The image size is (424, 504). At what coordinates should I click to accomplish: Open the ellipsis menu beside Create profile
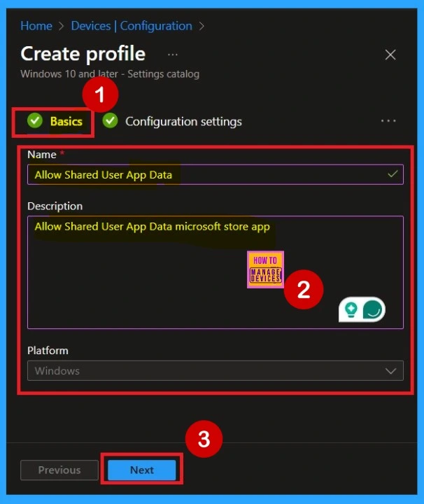coord(173,55)
